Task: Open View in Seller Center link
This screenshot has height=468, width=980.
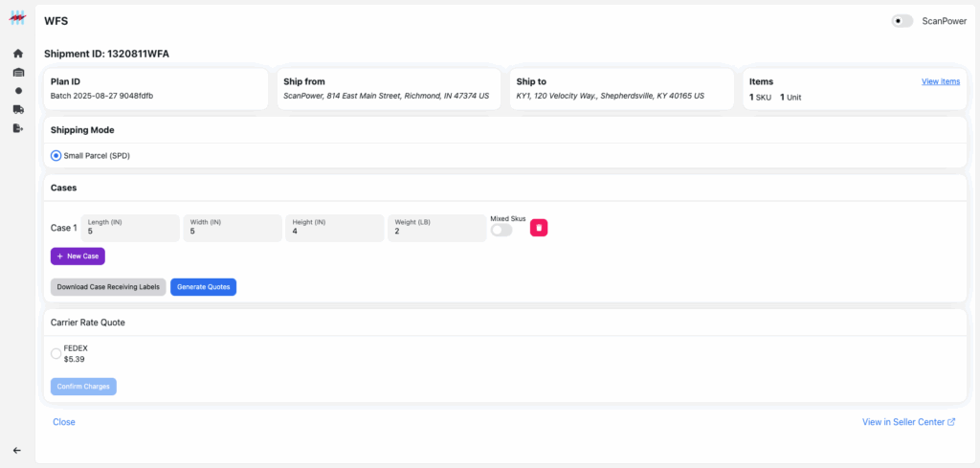Action: click(909, 422)
